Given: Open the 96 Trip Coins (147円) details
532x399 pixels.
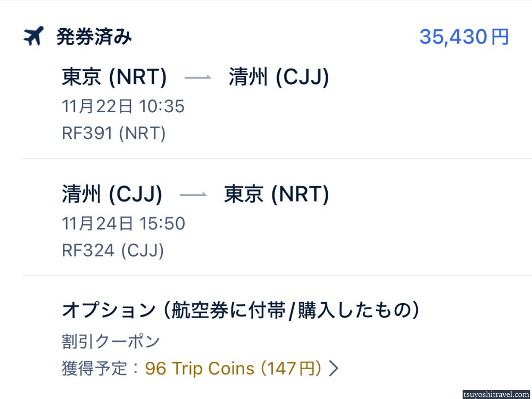Looking at the screenshot, I should point(233,368).
